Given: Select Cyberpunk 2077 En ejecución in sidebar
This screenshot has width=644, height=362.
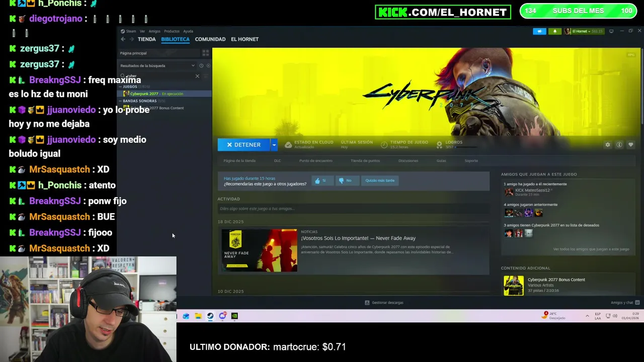Looking at the screenshot, I should (x=165, y=94).
